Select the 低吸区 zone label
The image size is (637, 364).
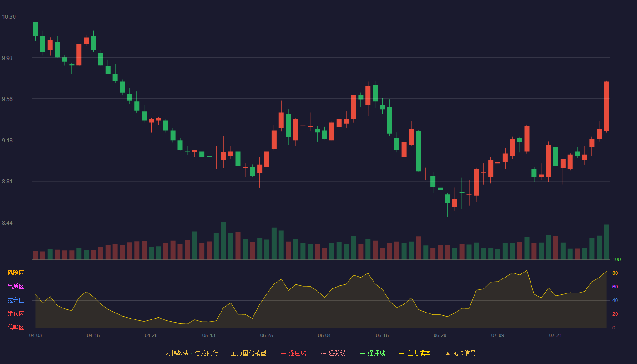15,327
